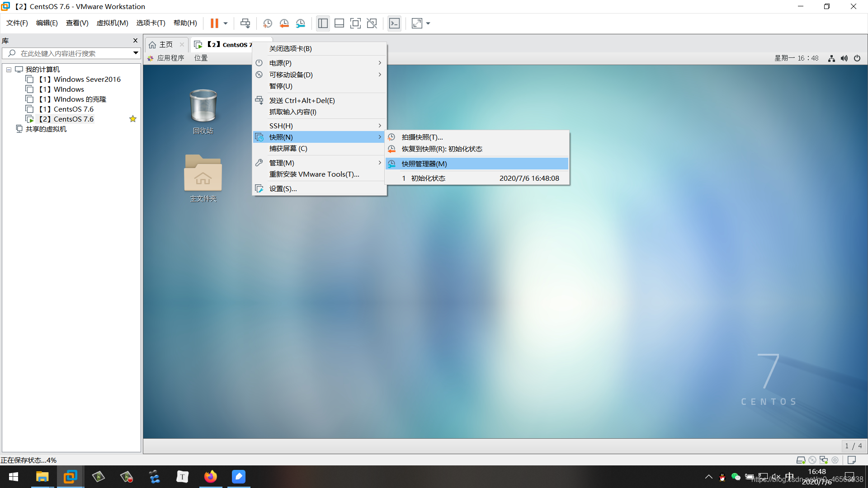Viewport: 868px width, 488px height.
Task: Click the message log note icon
Action: pos(852,460)
